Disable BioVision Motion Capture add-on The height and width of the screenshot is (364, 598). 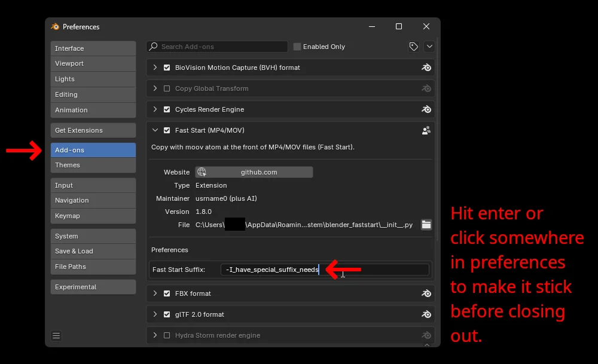tap(167, 68)
